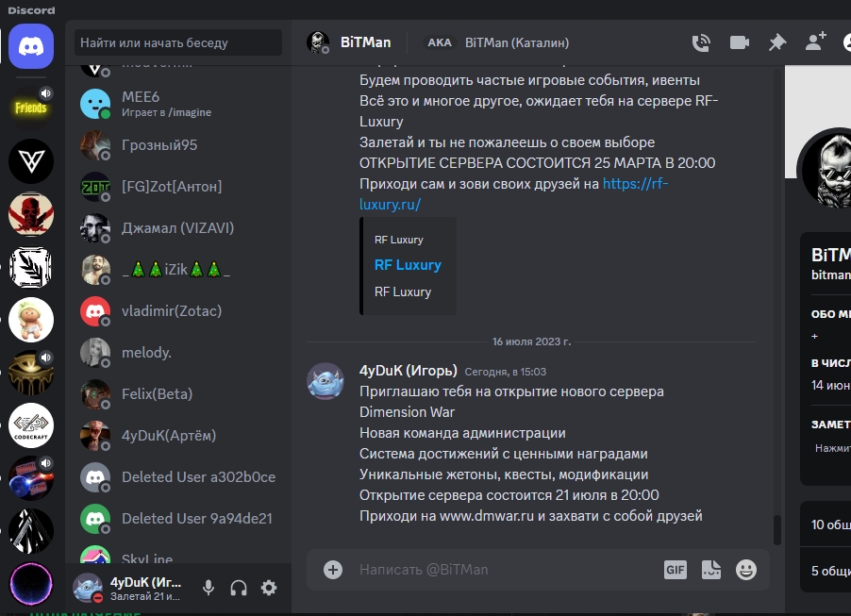Click BiTMan avatar in the chat header
The width and height of the screenshot is (851, 616).
318,42
